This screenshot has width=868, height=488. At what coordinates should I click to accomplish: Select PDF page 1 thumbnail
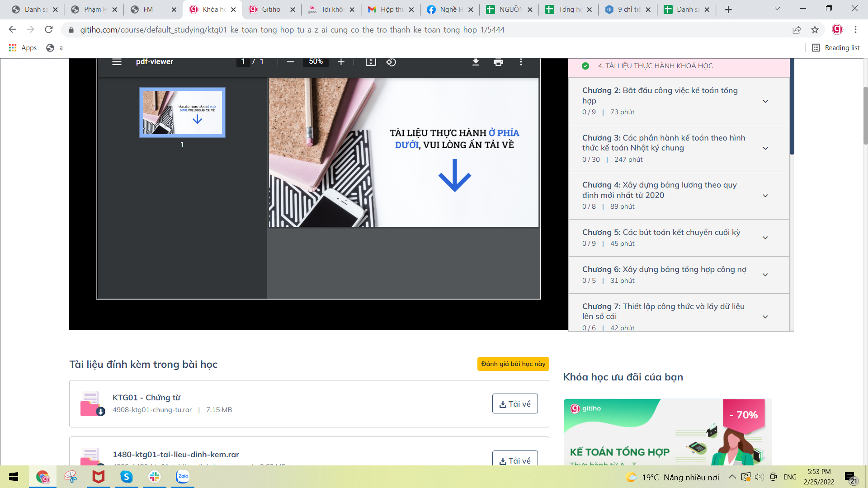click(x=182, y=113)
